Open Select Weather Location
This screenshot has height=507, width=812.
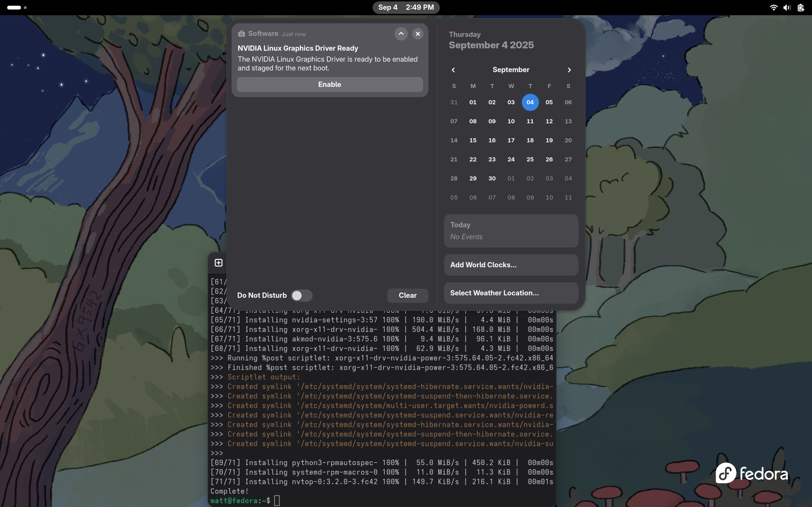pyautogui.click(x=511, y=293)
